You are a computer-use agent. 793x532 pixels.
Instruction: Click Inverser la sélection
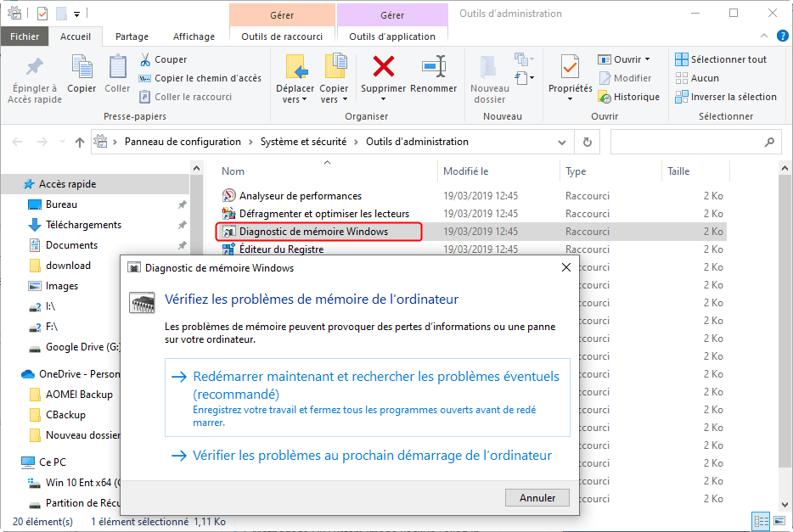click(726, 97)
